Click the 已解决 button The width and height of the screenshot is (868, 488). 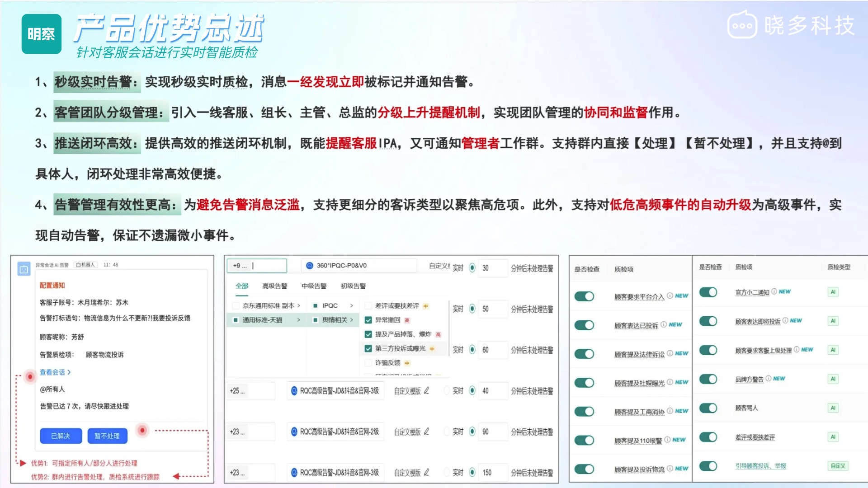62,436
